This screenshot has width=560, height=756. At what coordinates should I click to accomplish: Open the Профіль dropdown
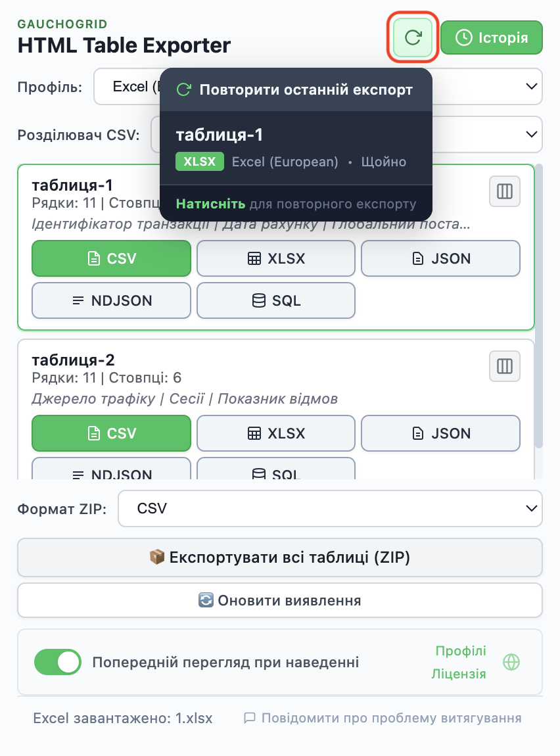pos(486,86)
